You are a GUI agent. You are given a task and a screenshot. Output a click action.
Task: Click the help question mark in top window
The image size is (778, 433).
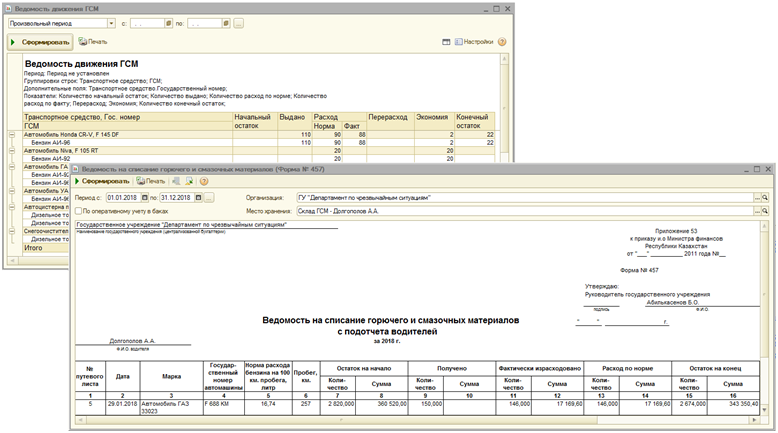click(501, 42)
